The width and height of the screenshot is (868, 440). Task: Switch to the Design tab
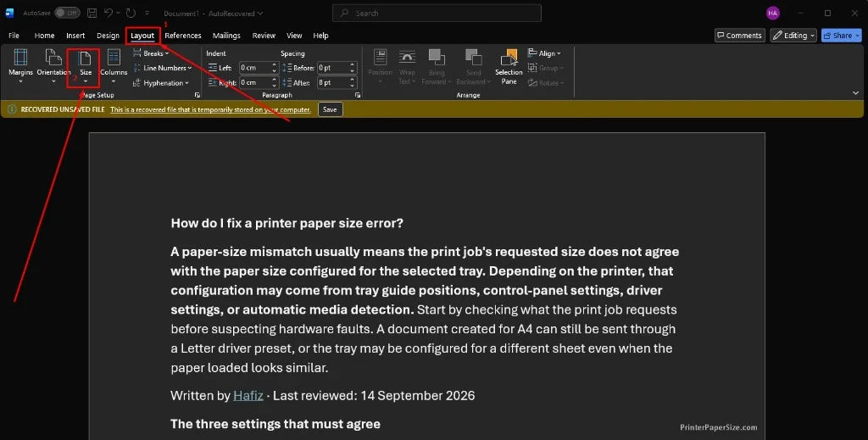tap(108, 36)
